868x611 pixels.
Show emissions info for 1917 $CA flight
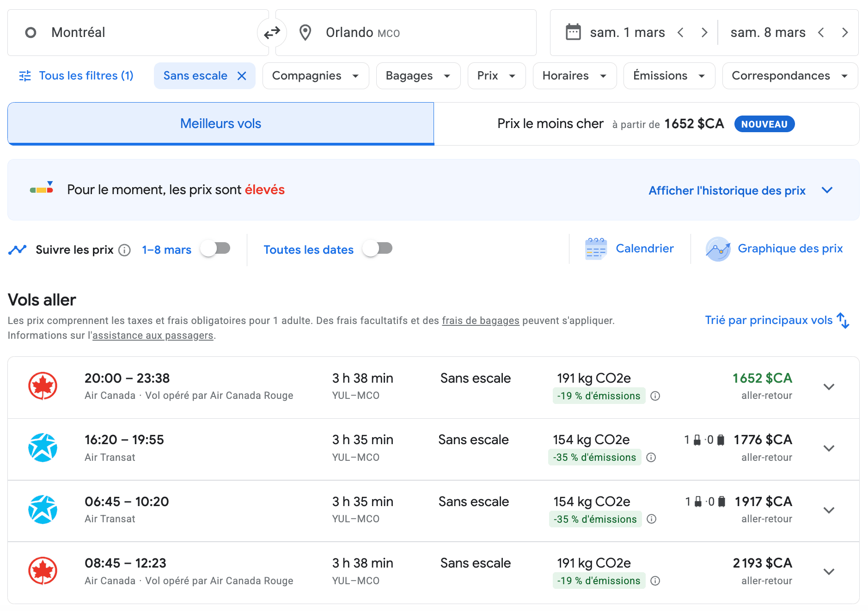pyautogui.click(x=652, y=519)
